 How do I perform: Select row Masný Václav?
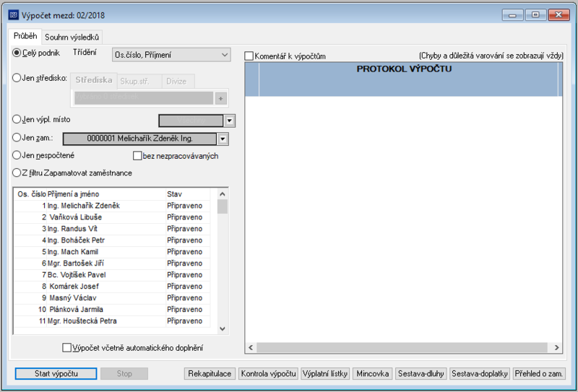112,298
